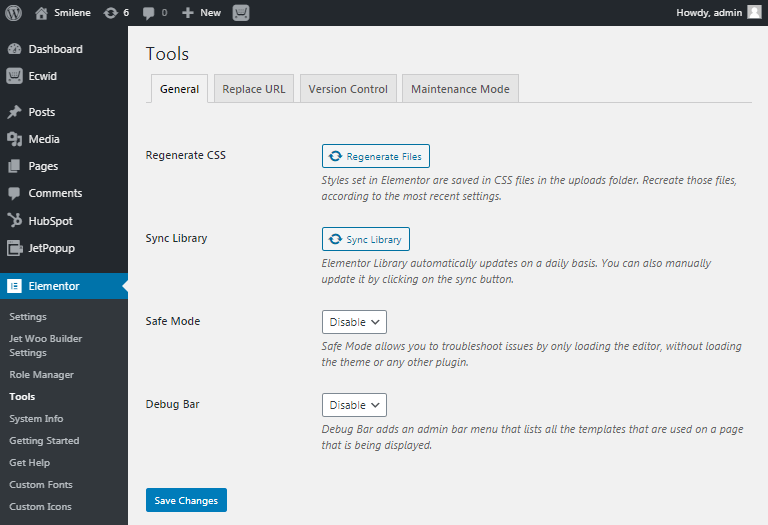The height and width of the screenshot is (525, 768).
Task: Open Getting Started submenu link
Action: [44, 441]
